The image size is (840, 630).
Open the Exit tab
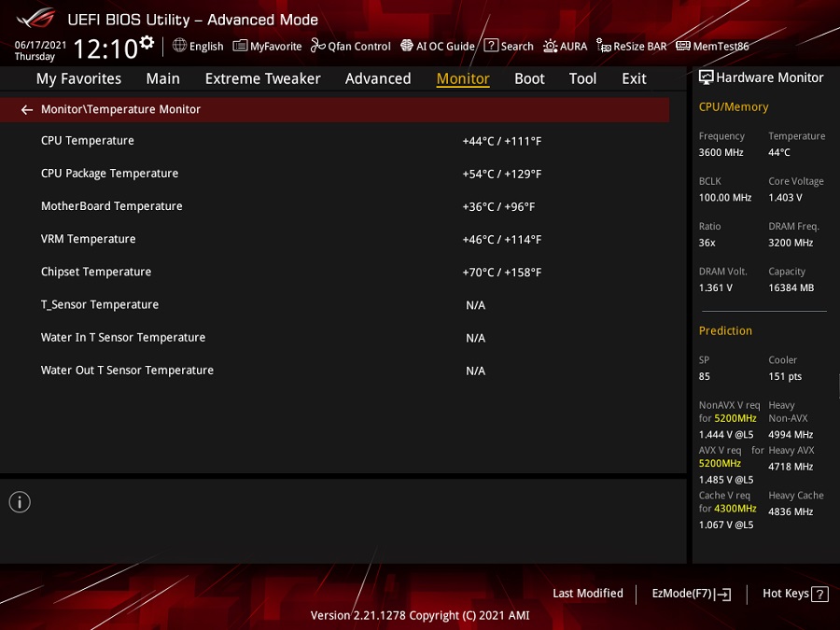click(634, 78)
